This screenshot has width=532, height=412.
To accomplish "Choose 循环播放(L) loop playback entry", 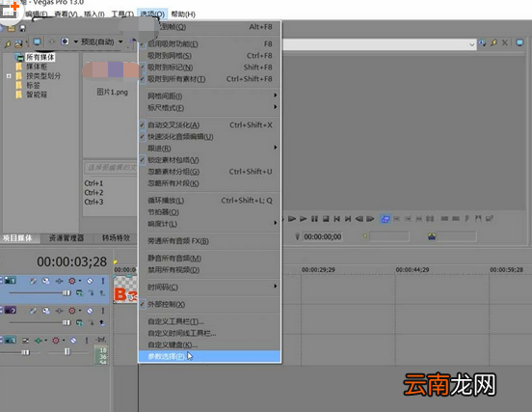I will click(x=209, y=201).
